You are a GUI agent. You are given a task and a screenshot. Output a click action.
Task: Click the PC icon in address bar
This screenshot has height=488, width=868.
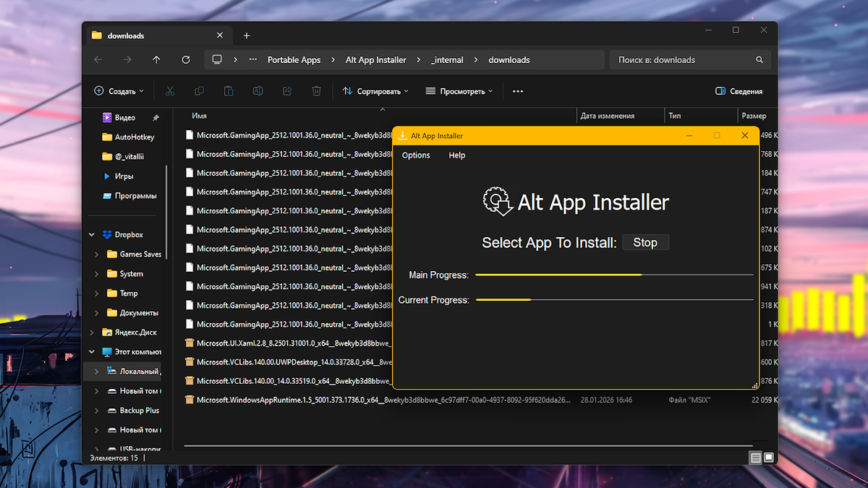[x=216, y=60]
